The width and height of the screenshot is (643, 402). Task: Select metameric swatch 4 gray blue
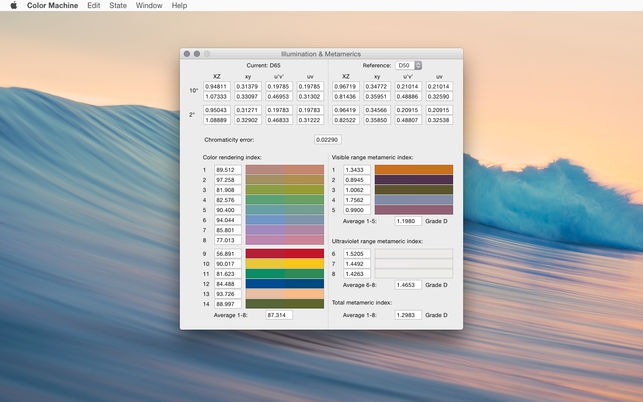coord(414,200)
